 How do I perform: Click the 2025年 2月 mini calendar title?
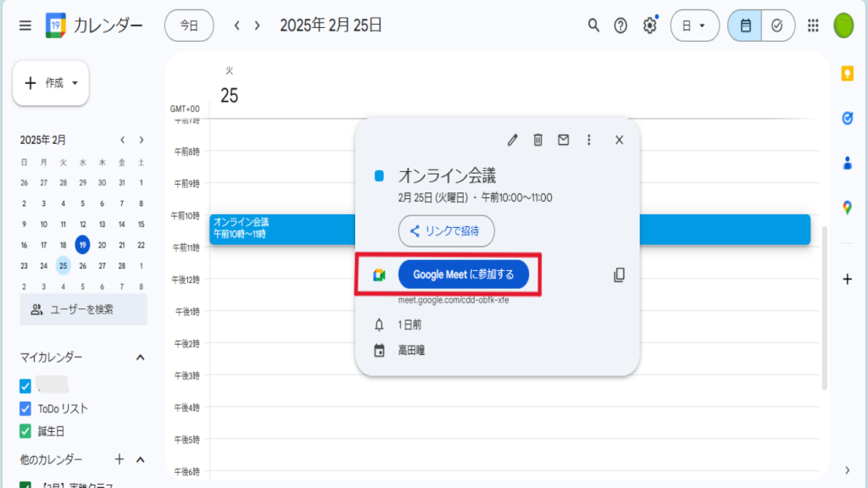pos(43,140)
